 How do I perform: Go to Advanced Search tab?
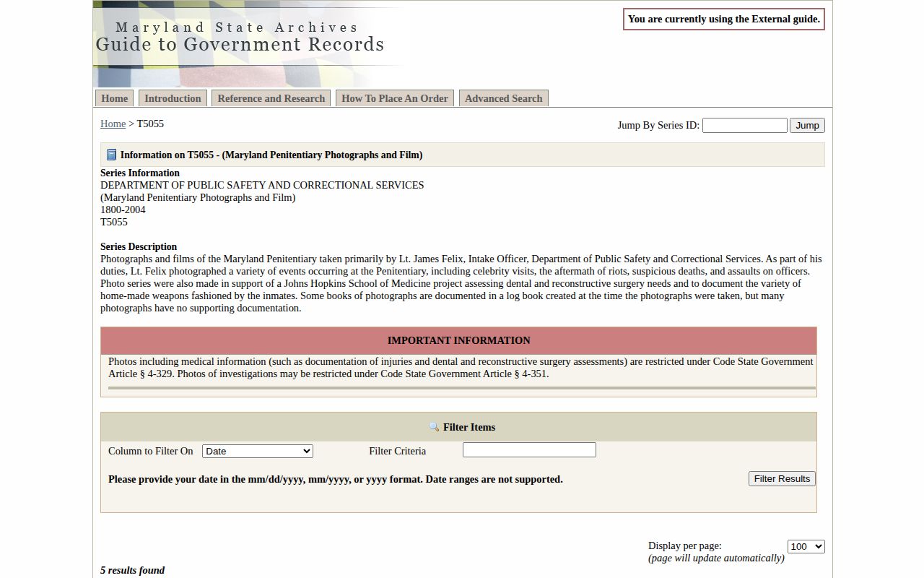(x=504, y=98)
